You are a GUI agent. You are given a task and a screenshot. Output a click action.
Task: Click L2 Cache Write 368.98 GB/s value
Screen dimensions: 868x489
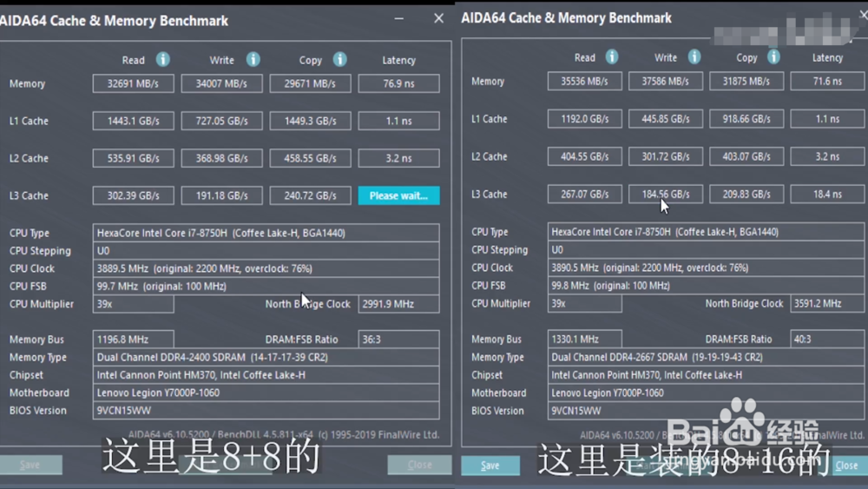221,158
